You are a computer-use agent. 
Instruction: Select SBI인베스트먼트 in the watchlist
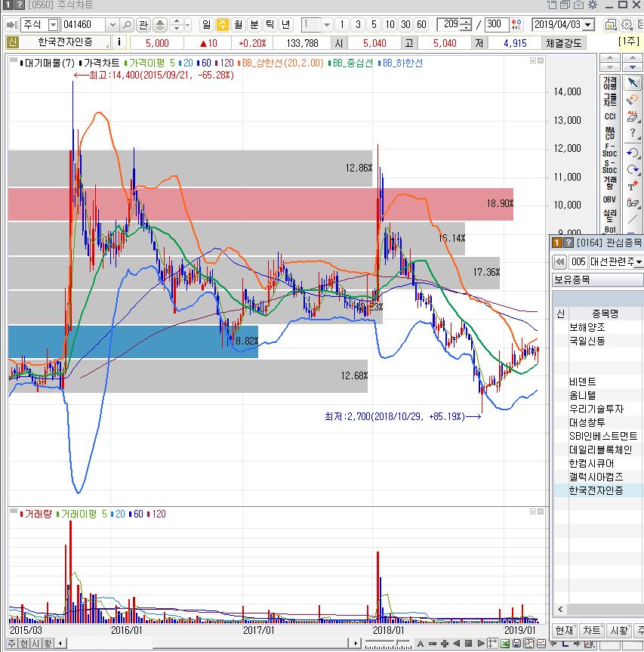(x=603, y=436)
